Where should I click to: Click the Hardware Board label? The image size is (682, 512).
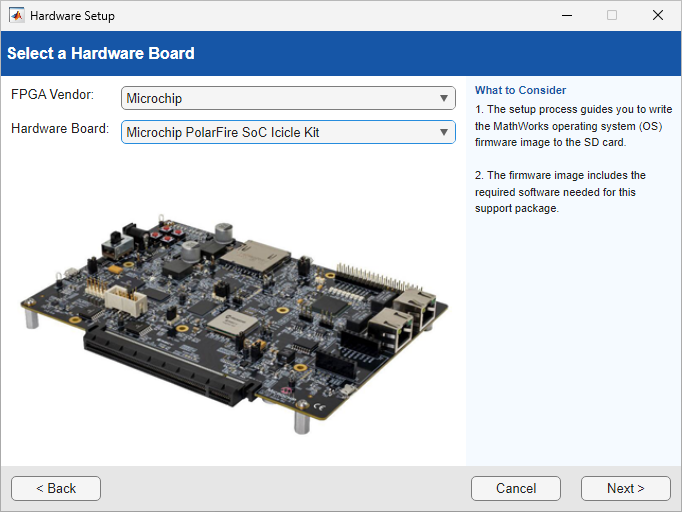[x=60, y=128]
